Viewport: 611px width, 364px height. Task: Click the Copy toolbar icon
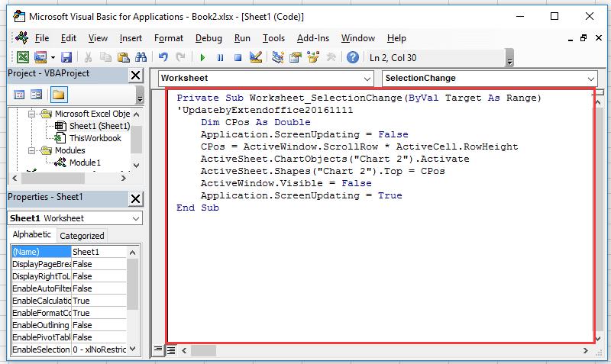coord(105,58)
